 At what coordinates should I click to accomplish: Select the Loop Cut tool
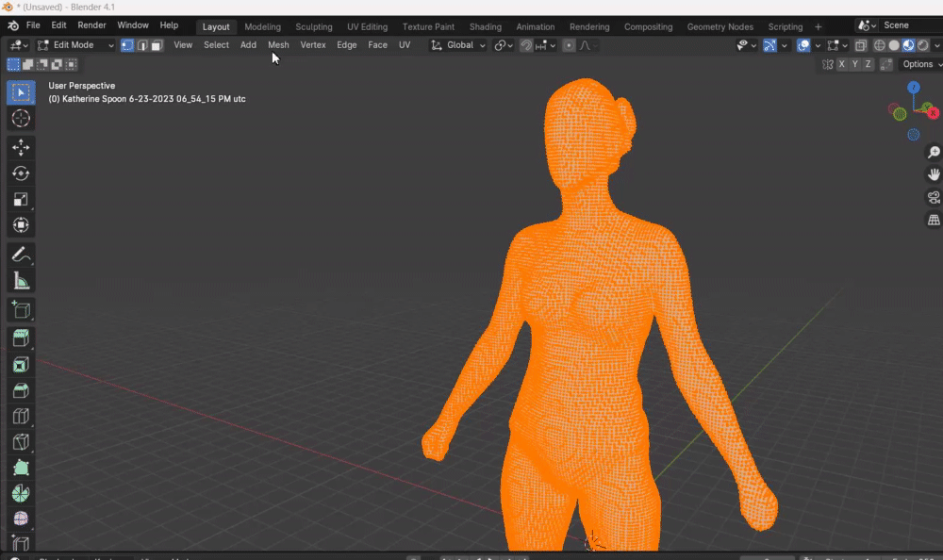[x=21, y=417]
